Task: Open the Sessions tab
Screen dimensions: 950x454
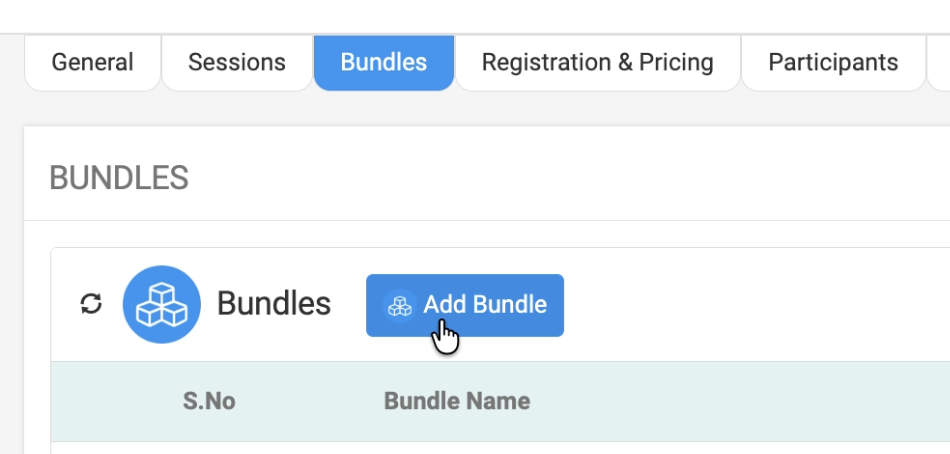Action: (237, 62)
